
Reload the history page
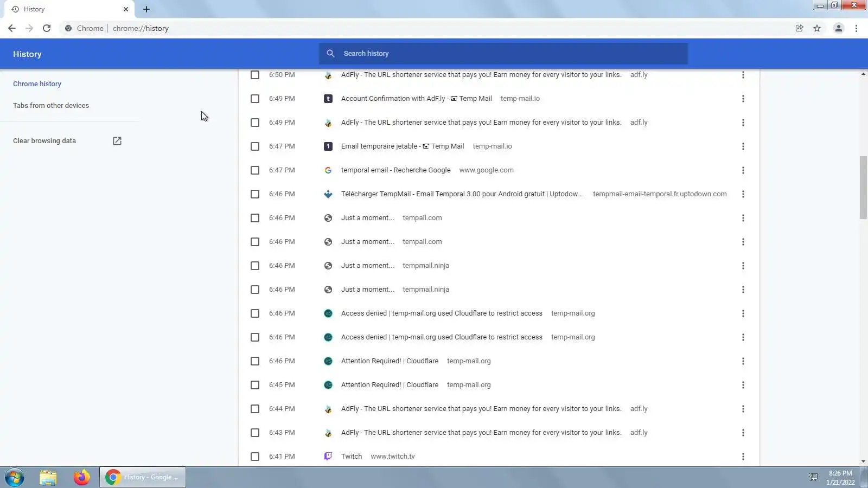(47, 28)
